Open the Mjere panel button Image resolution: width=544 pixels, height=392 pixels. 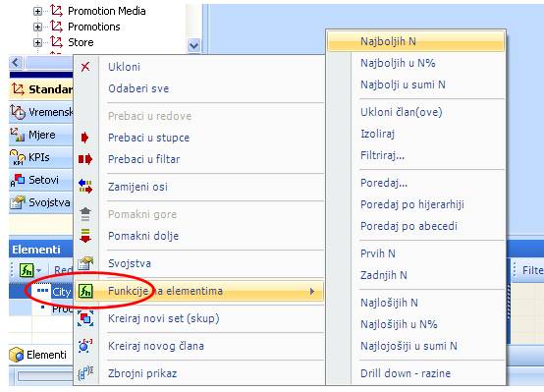click(x=41, y=135)
